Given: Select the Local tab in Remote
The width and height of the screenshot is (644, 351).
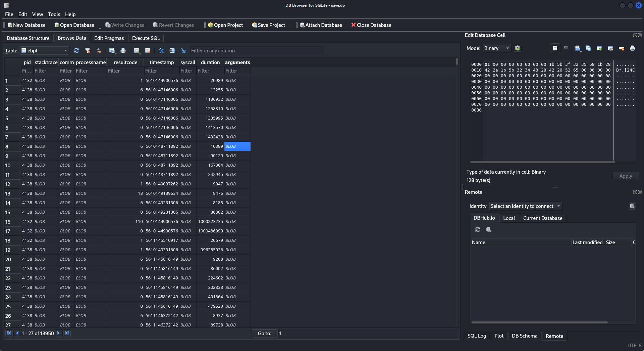Looking at the screenshot, I should (x=509, y=218).
